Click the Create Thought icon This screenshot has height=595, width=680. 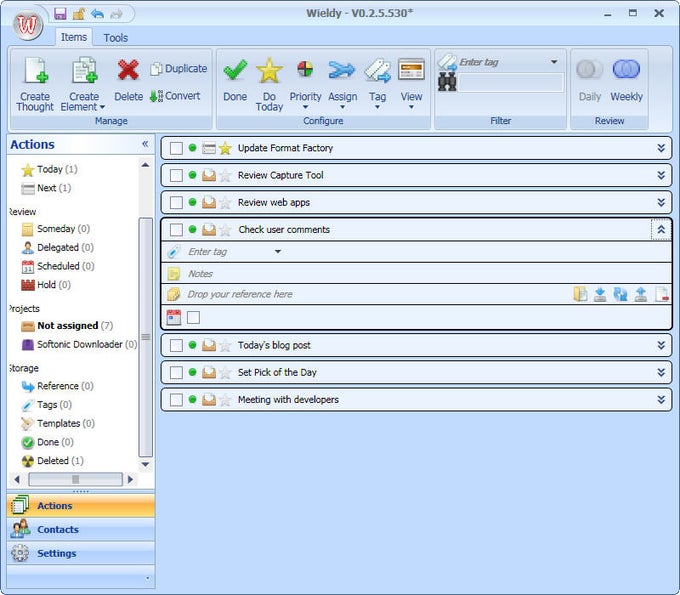click(x=36, y=70)
